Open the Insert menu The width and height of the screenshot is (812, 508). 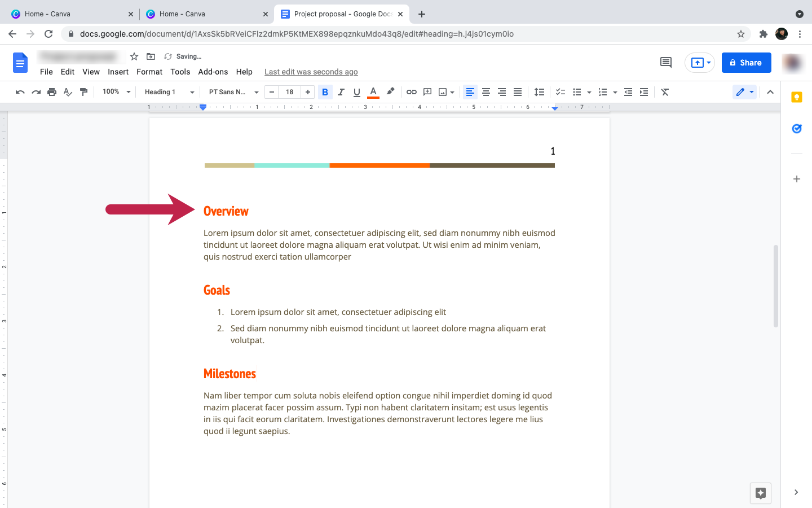118,72
